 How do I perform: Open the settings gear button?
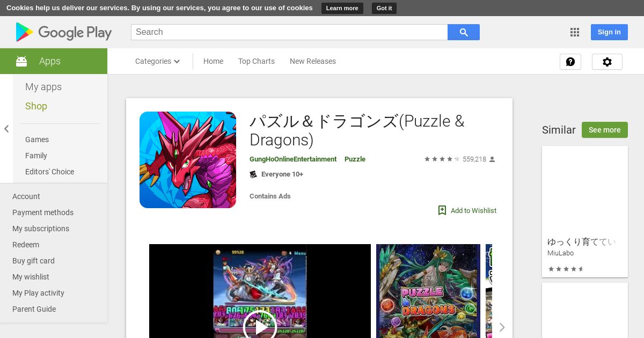[x=607, y=62]
